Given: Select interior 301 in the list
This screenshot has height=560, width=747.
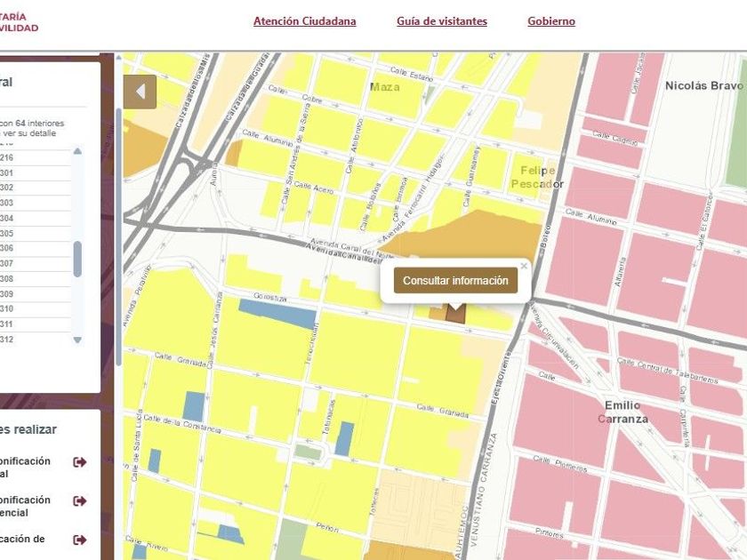Looking at the screenshot, I should (34, 172).
